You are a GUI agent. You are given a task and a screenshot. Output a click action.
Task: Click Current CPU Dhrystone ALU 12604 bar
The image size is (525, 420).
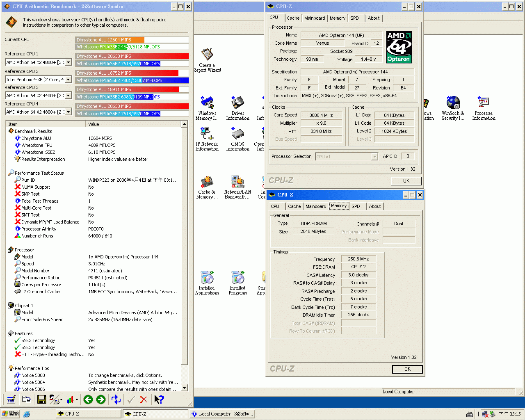coord(132,40)
